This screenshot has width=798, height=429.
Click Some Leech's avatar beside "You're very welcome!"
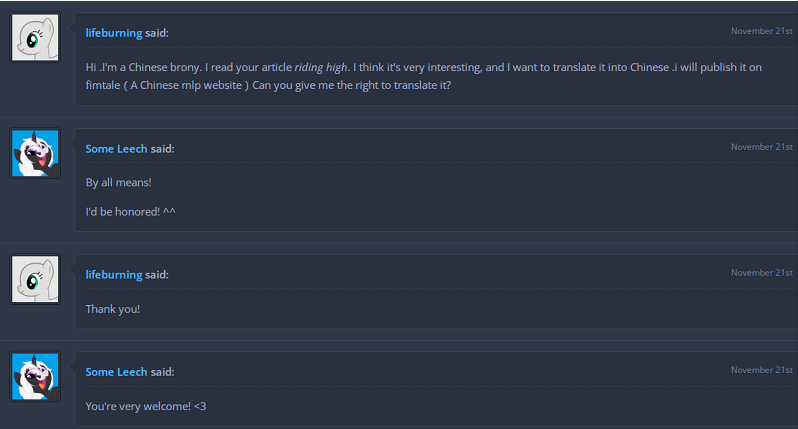pyautogui.click(x=35, y=376)
